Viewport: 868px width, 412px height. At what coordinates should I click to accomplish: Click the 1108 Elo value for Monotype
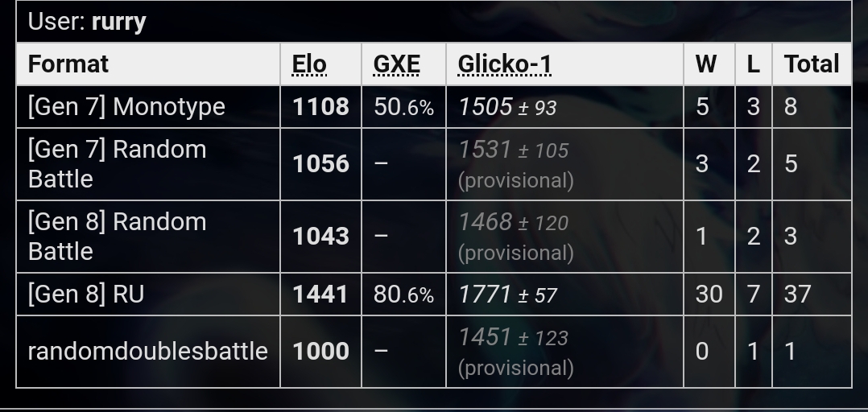coord(320,107)
